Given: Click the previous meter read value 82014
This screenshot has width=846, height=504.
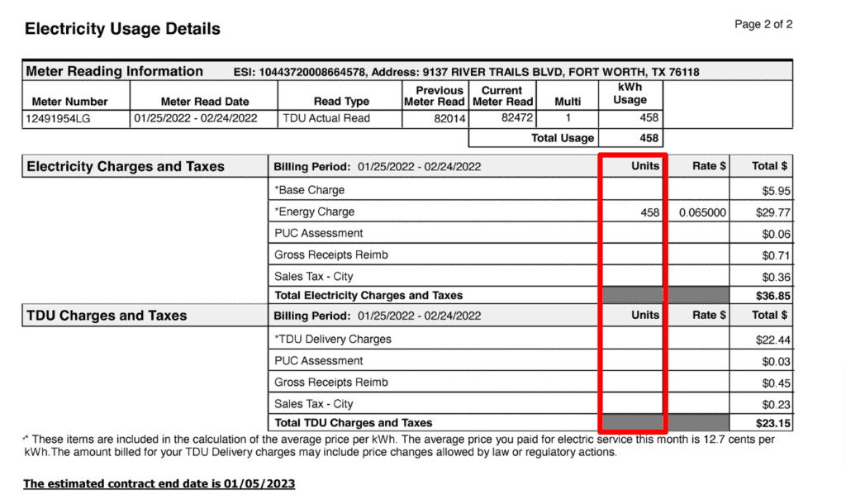Looking at the screenshot, I should (x=449, y=119).
